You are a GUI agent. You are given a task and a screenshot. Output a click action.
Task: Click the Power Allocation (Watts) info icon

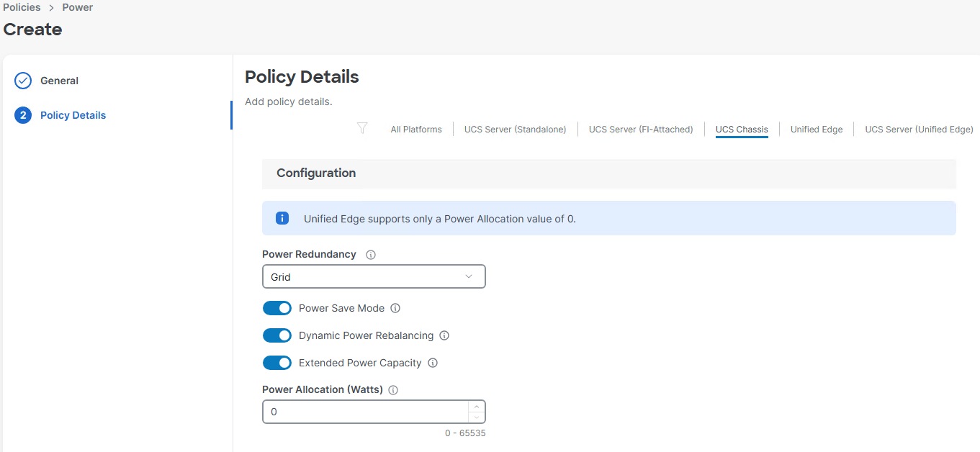point(393,390)
